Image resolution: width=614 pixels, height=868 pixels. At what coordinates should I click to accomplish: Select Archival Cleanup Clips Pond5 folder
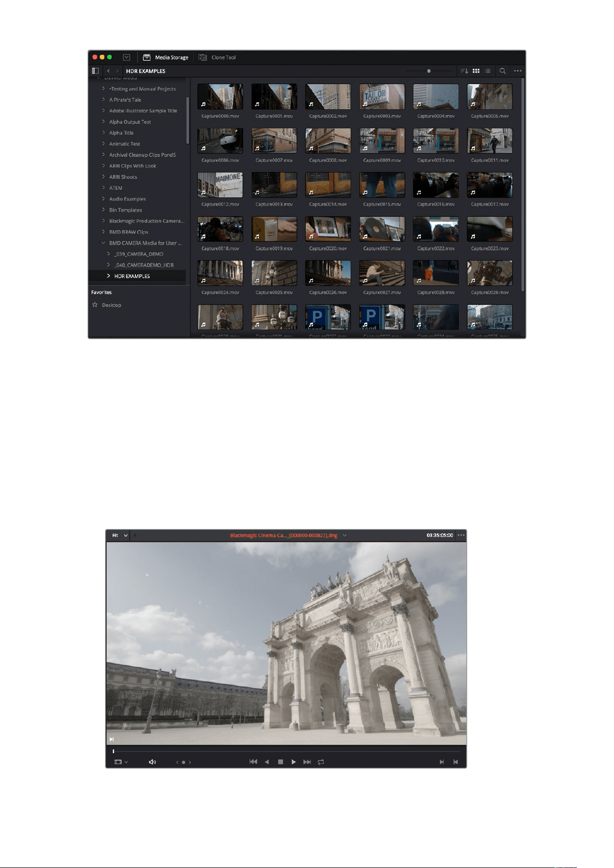pos(142,155)
